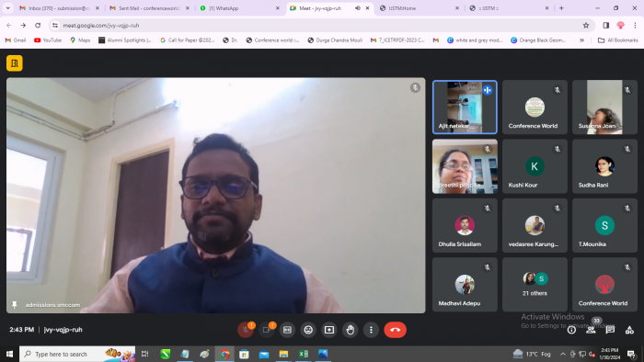The image size is (644, 362).
Task: Toggle the camera button
Action: pos(266,330)
